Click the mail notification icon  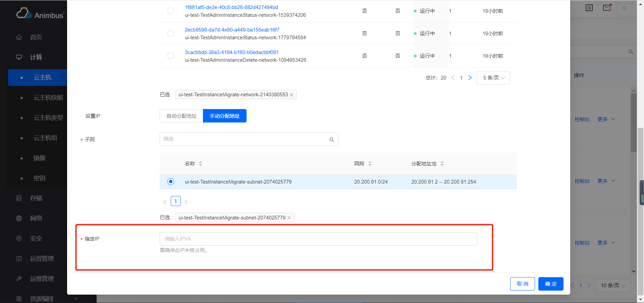pos(607,8)
